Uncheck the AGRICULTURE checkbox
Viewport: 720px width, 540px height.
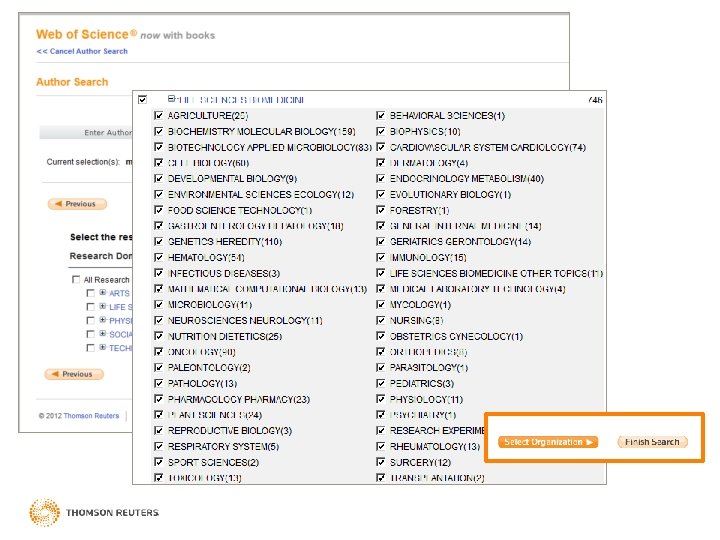158,115
